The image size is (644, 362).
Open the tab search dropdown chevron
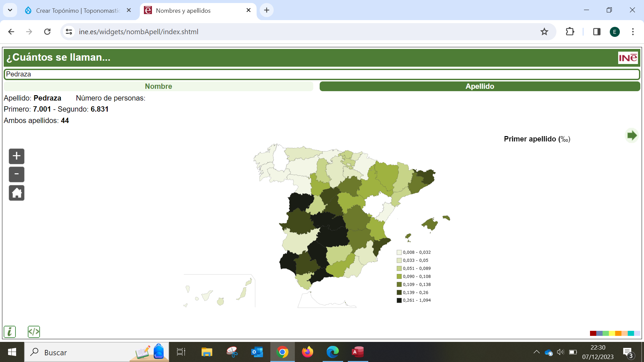[x=10, y=10]
